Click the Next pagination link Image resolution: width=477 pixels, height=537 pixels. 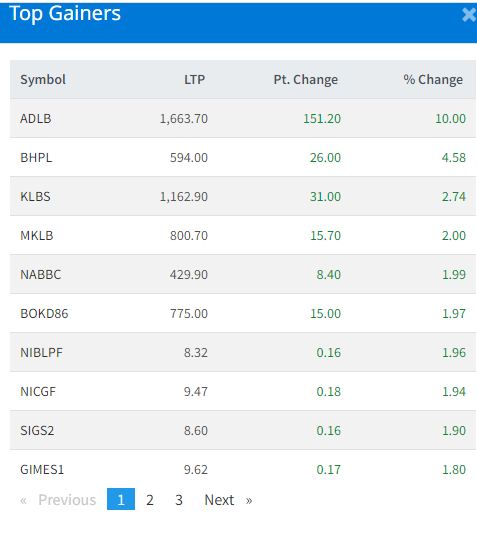point(228,500)
